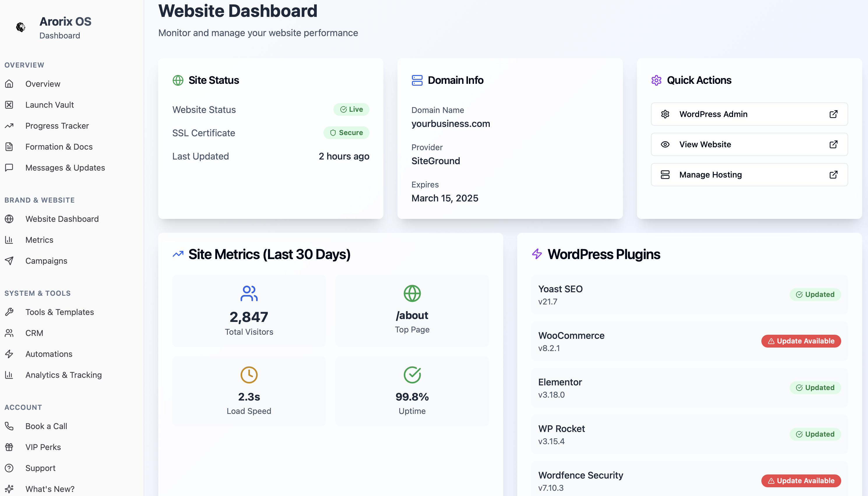The image size is (868, 496).
Task: Click the Arorix OS lion logo
Action: (x=20, y=27)
